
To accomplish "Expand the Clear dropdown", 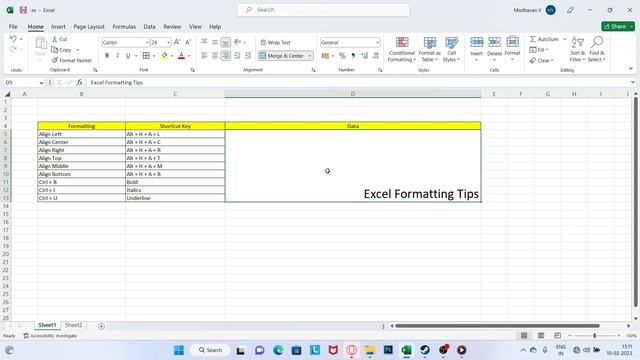I will 552,60.
